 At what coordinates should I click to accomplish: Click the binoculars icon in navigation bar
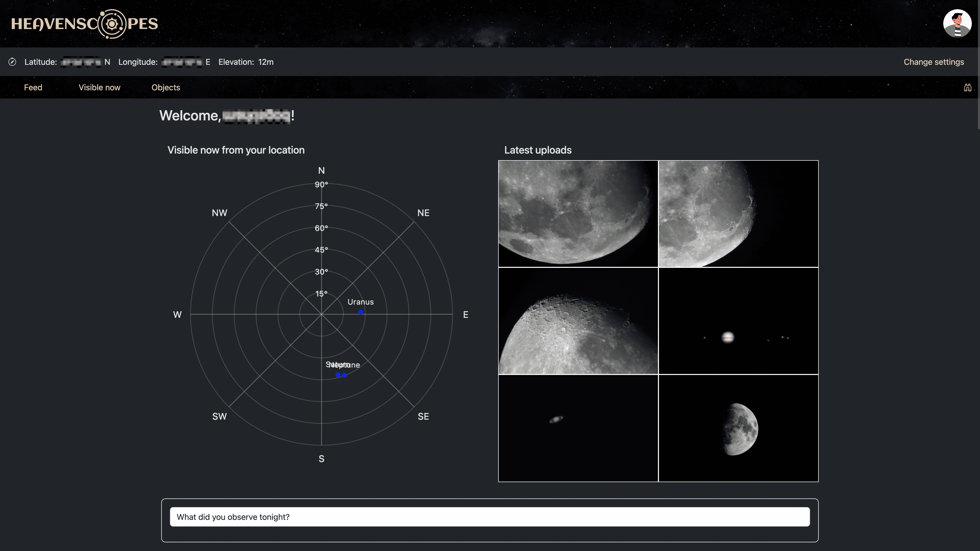pos(967,88)
